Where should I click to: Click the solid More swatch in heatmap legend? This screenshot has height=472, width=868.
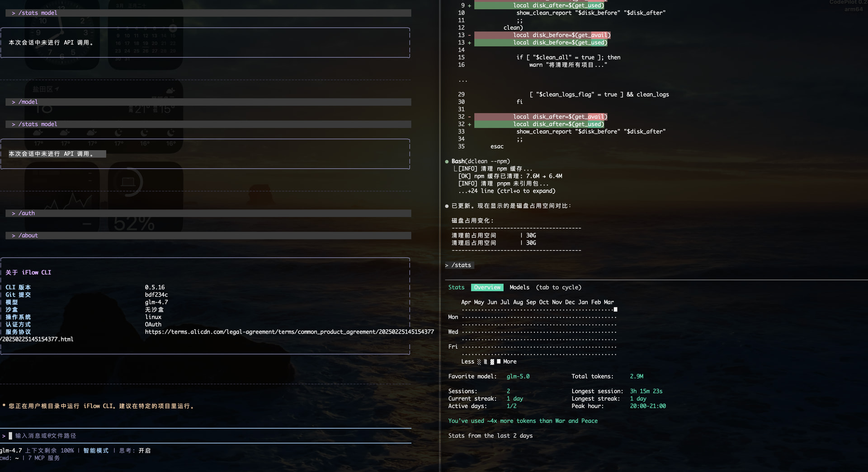click(x=499, y=362)
